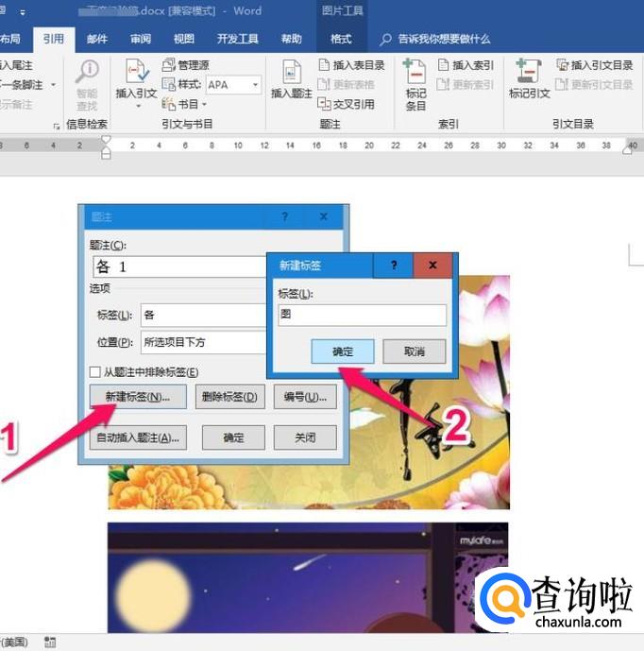The width and height of the screenshot is (644, 651).
Task: Open the Layout (布局) tab
Action: 10,39
